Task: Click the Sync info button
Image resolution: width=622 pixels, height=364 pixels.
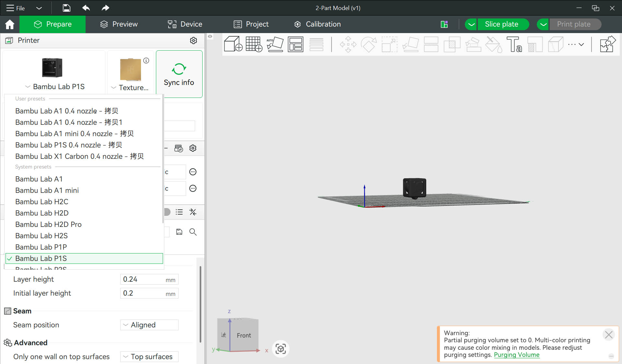Action: coord(179,74)
